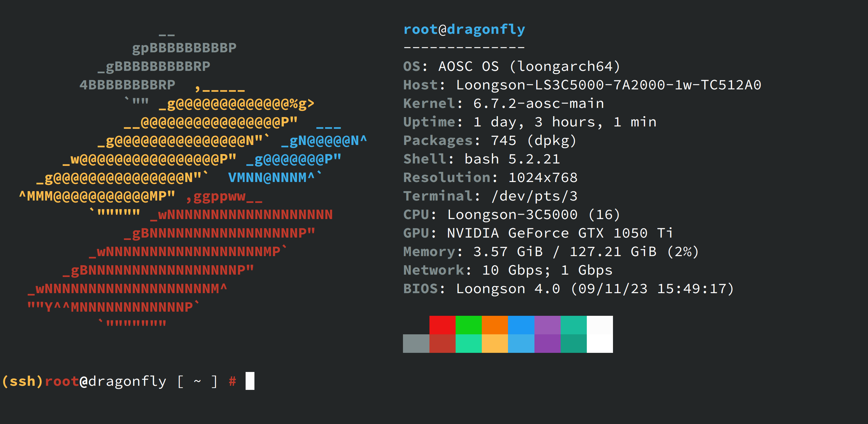This screenshot has height=424, width=868.
Task: Select the light purple swatch in top row
Action: (547, 325)
